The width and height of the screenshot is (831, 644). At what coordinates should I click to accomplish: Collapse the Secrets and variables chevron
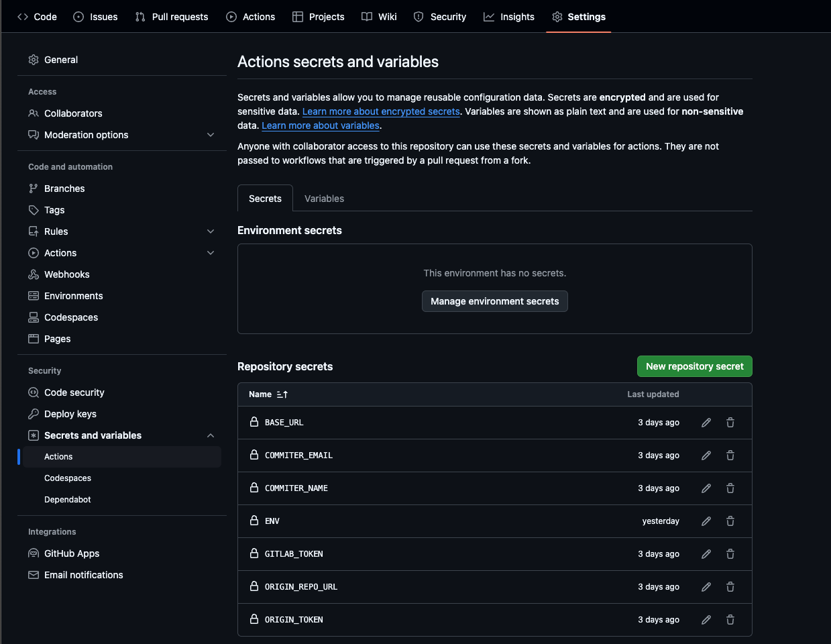coord(211,435)
